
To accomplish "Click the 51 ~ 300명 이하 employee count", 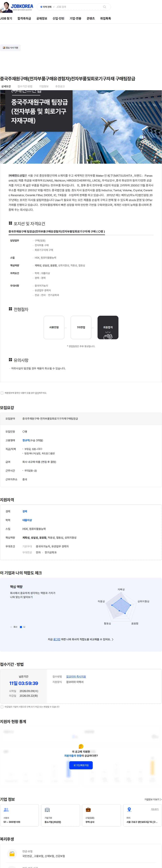I will point(12,822).
